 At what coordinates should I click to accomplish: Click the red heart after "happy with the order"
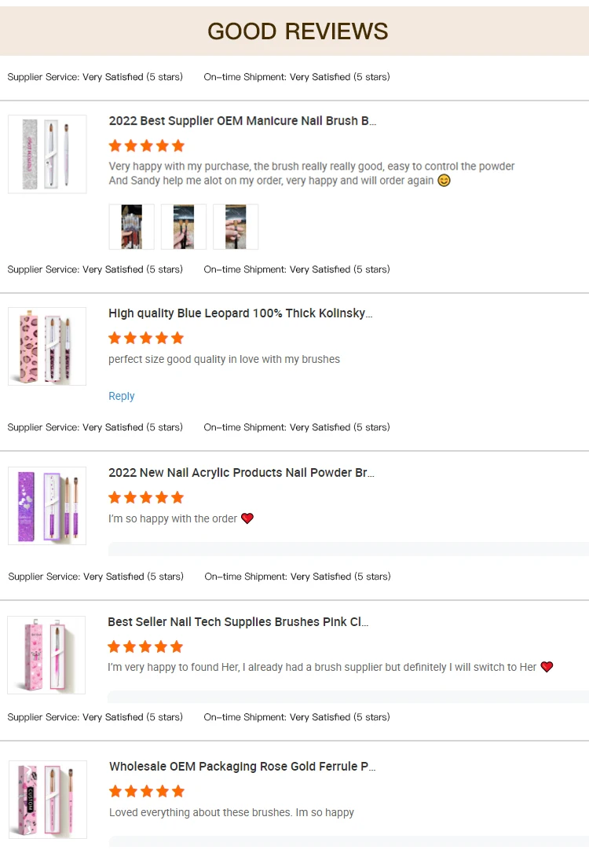pos(247,518)
